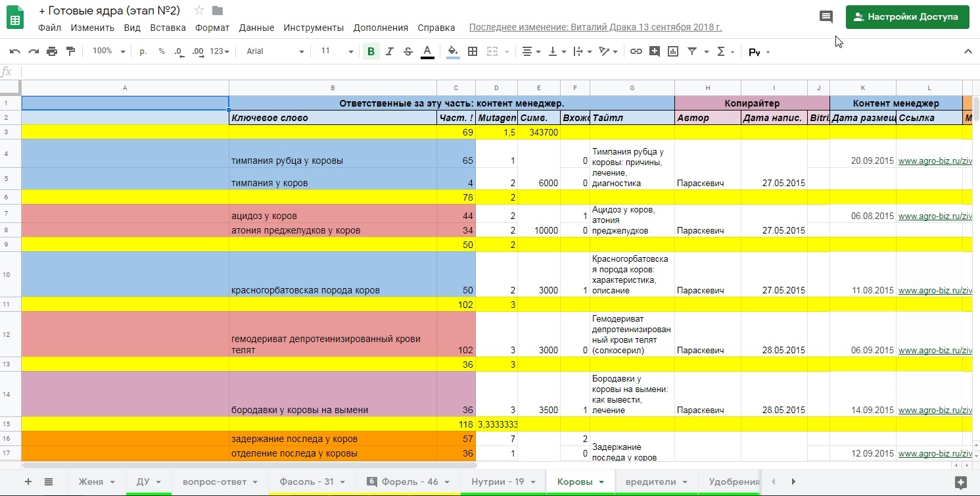Viewport: 980px width, 496px height.
Task: Open the all sheets list icon
Action: (49, 482)
